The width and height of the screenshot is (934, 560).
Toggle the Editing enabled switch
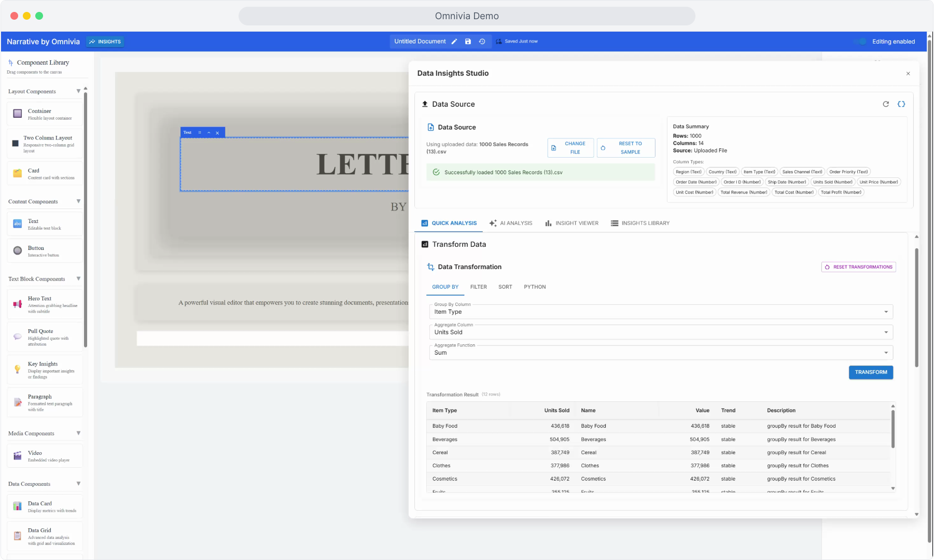point(860,41)
